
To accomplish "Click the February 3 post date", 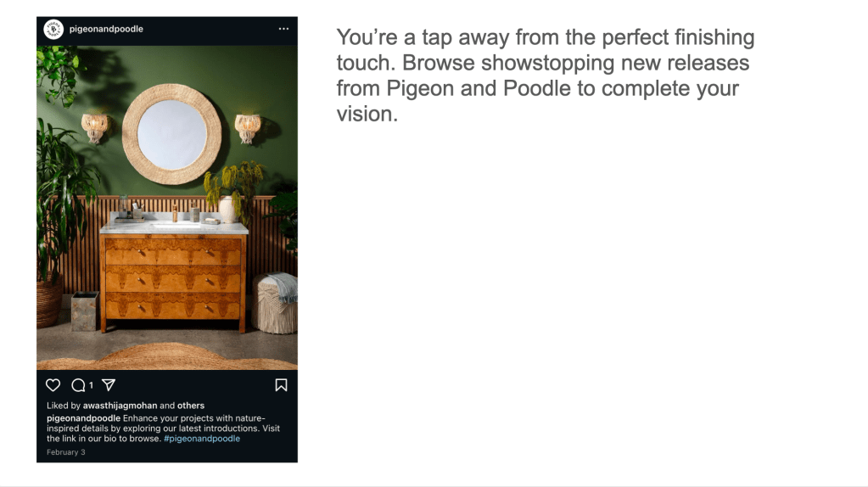I will point(65,452).
